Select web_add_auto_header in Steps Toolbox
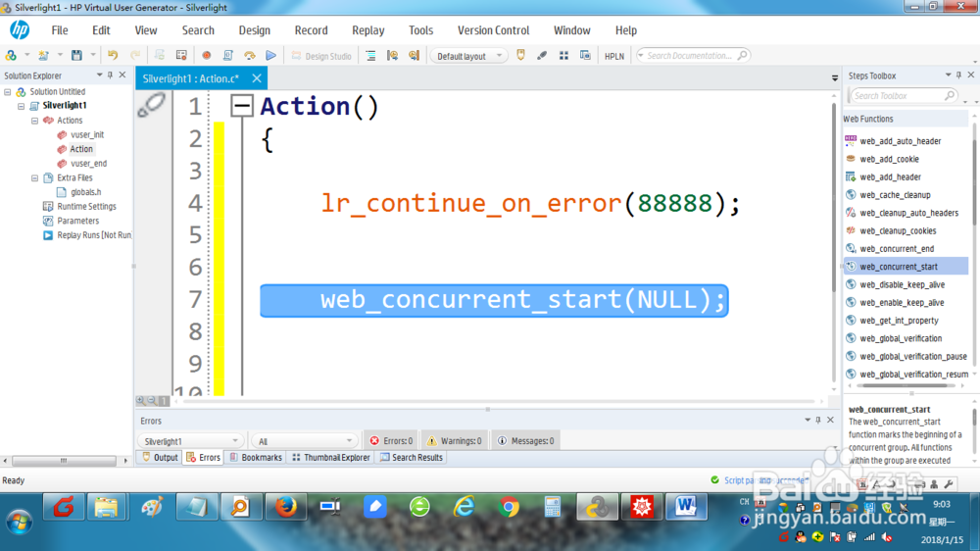 point(900,141)
